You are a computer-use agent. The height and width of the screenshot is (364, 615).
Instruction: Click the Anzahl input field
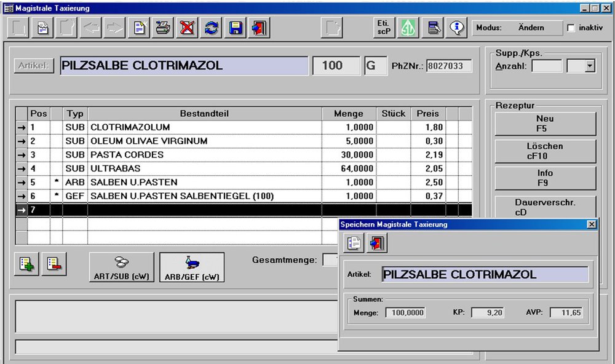point(547,66)
